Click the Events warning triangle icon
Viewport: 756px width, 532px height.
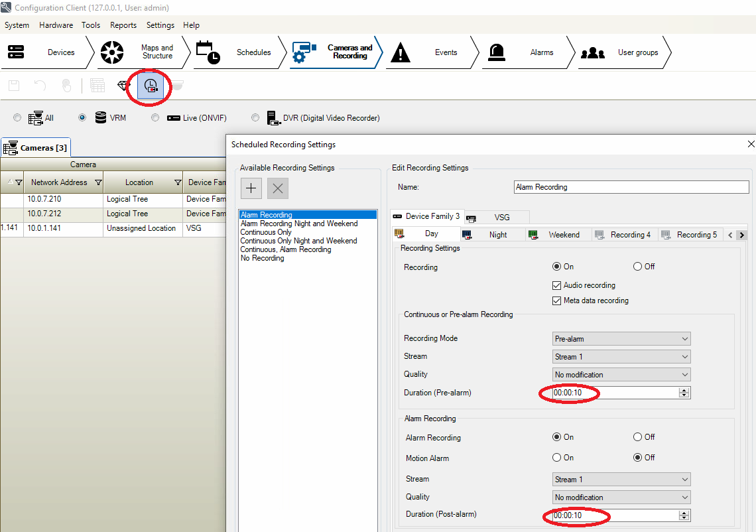tap(401, 52)
